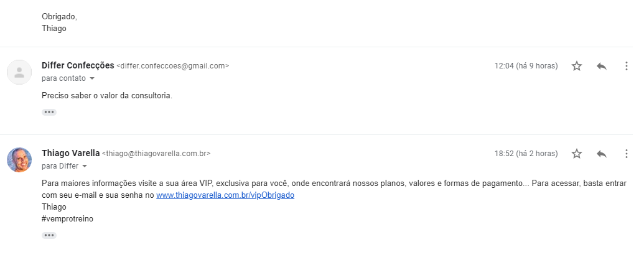
Task: Click the Thiago Varella sender name
Action: [70, 153]
